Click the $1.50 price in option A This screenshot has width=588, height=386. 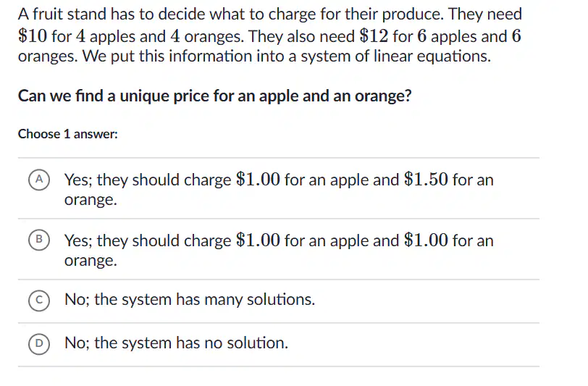426,180
